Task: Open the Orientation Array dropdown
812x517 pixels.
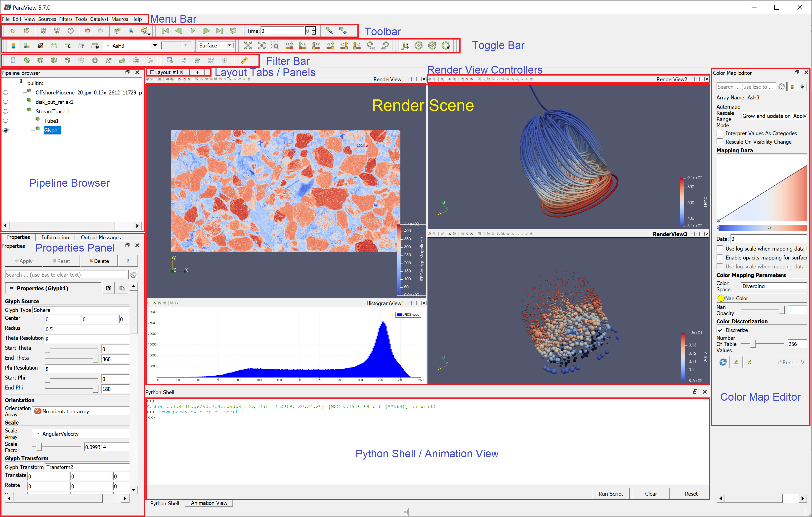Action: (x=81, y=411)
